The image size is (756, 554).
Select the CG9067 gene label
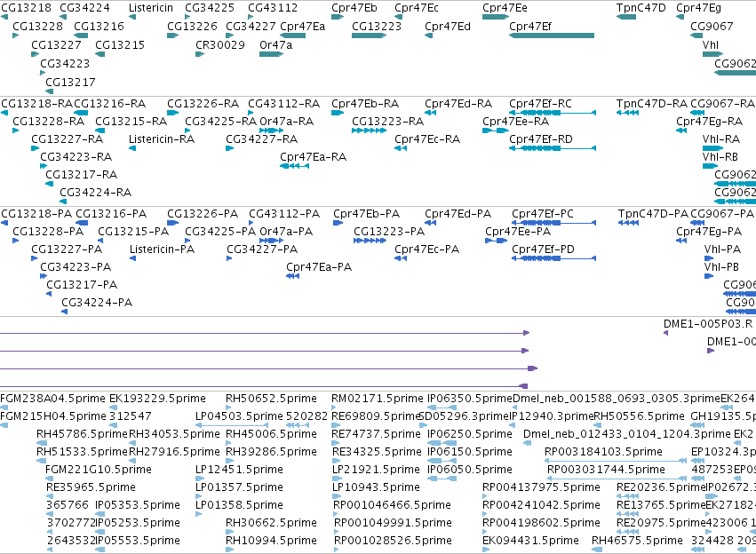[x=712, y=27]
